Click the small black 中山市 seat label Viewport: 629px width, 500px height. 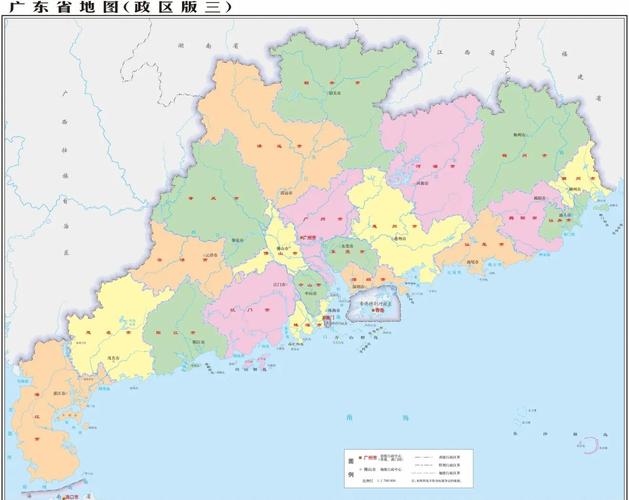pyautogui.click(x=310, y=293)
